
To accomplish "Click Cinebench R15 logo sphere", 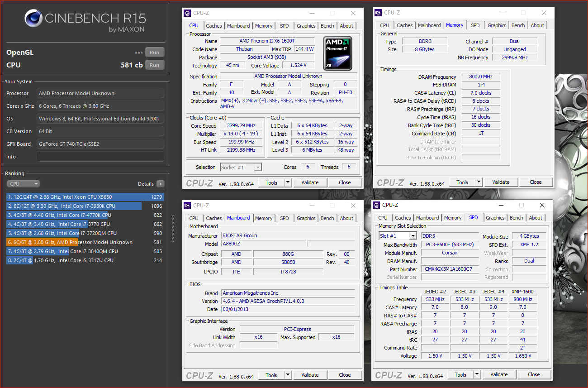I will [33, 19].
